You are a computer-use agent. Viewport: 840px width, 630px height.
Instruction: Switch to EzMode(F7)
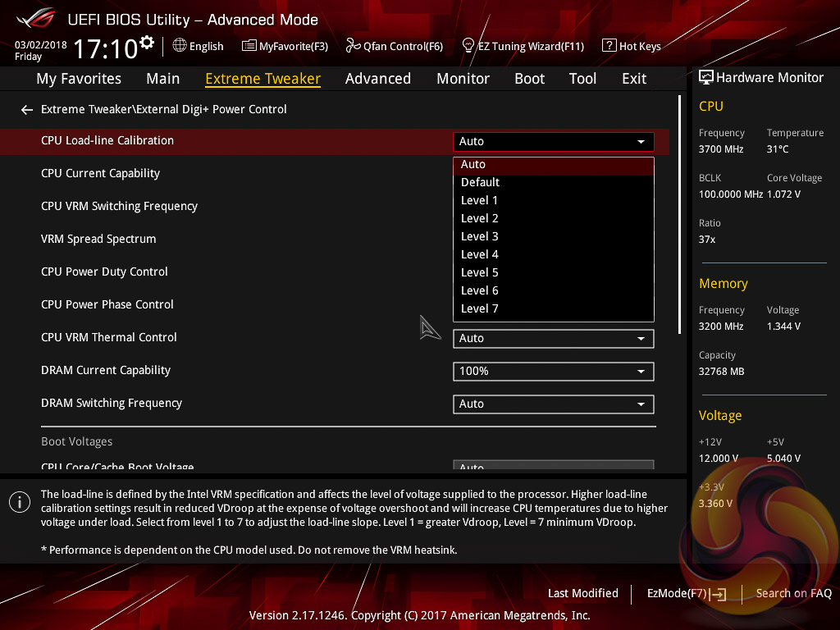(x=687, y=594)
